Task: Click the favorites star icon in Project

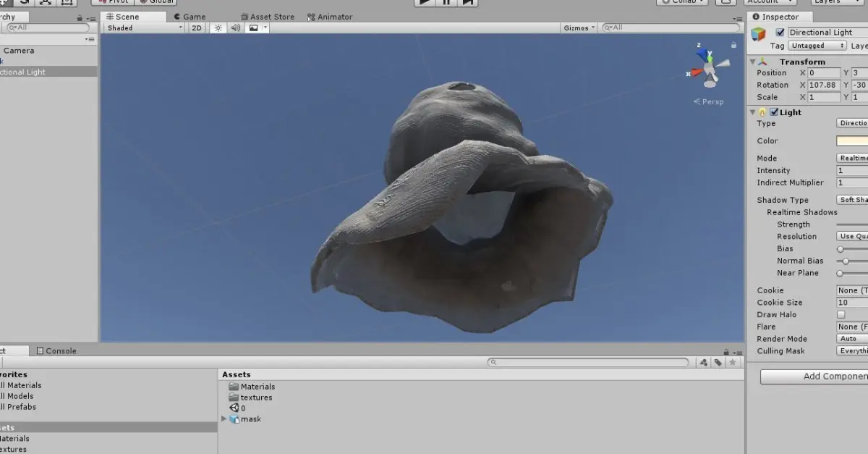Action: pyautogui.click(x=733, y=362)
